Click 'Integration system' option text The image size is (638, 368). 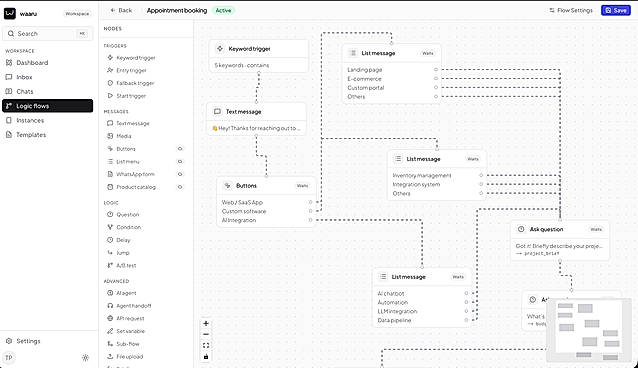point(416,184)
